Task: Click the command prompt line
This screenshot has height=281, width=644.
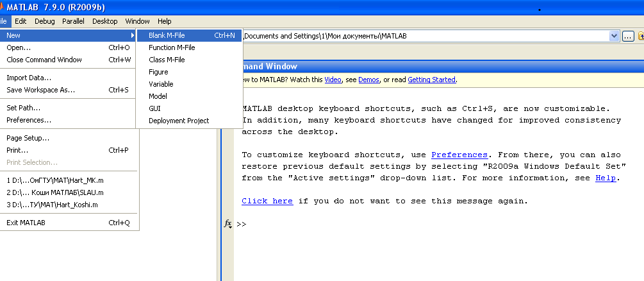Action: [439, 225]
